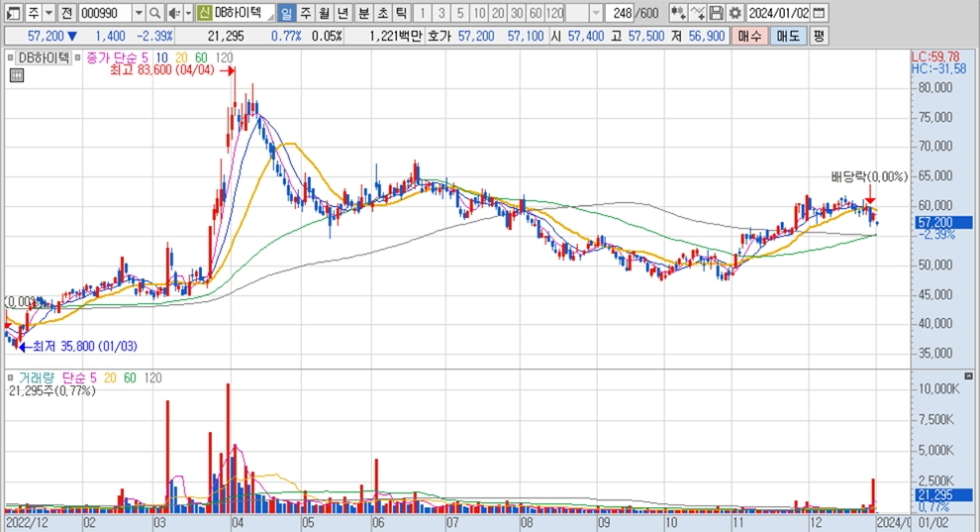Click the green 신 badge icon
The image size is (980, 532).
[203, 13]
